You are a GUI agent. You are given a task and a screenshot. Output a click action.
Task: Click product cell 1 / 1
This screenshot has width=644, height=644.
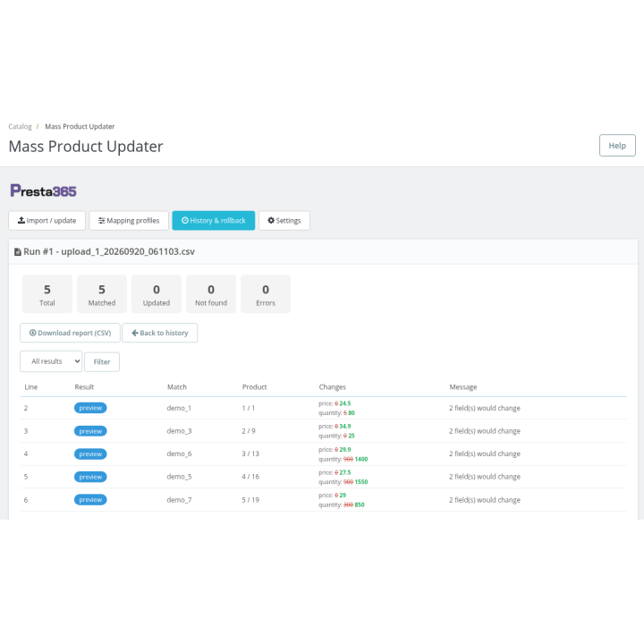[x=249, y=408]
